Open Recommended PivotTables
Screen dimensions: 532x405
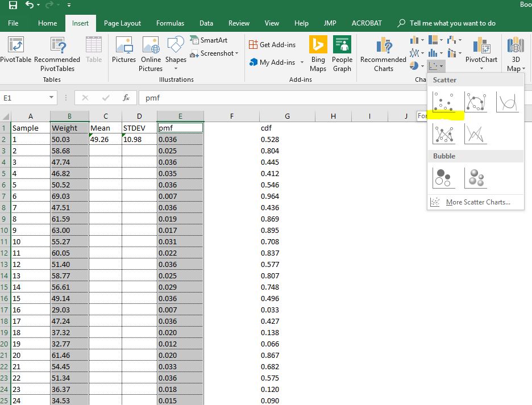click(x=57, y=55)
